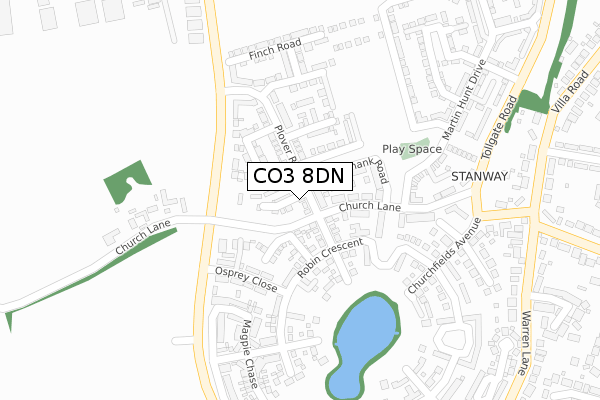Click the Plover Road label
This screenshot has width=600, height=400.
click(285, 144)
